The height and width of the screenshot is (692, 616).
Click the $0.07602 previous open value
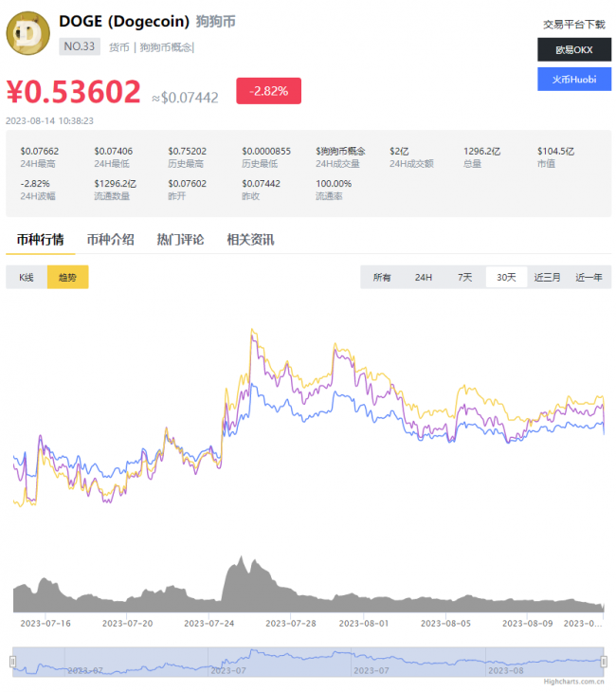pos(187,183)
